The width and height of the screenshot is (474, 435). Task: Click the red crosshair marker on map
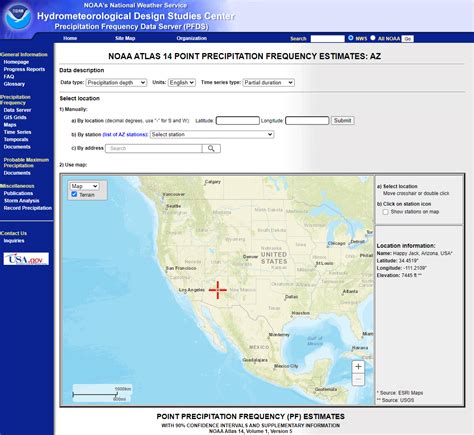(x=218, y=290)
